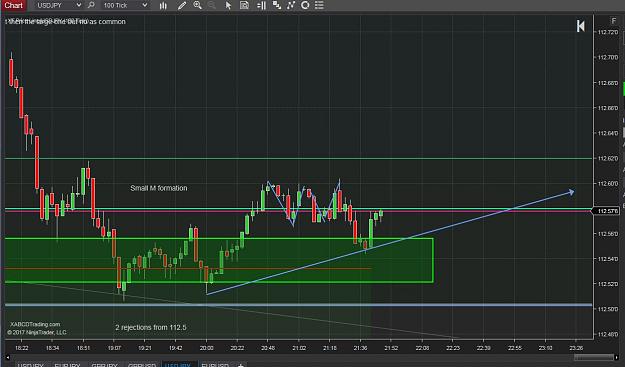625x367 pixels.
Task: Open the USDJPY instrument selector dropdown
Action: coord(58,5)
